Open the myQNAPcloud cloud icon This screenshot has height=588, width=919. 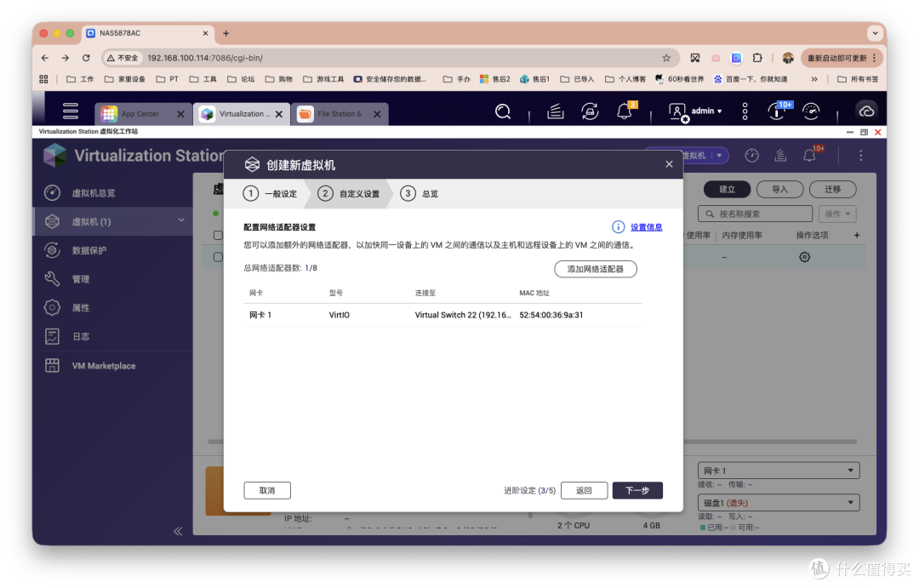point(866,111)
